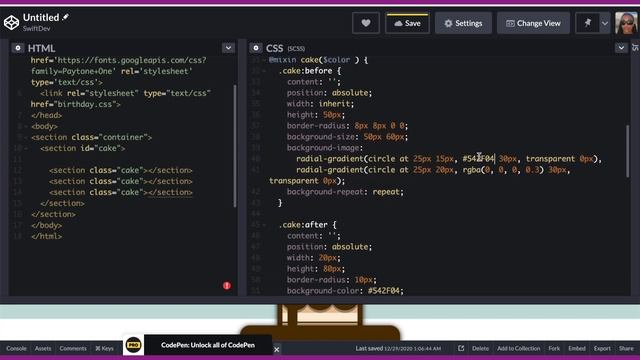This screenshot has height=360, width=640.
Task: Click the cake preview in output pane
Action: tap(320, 322)
